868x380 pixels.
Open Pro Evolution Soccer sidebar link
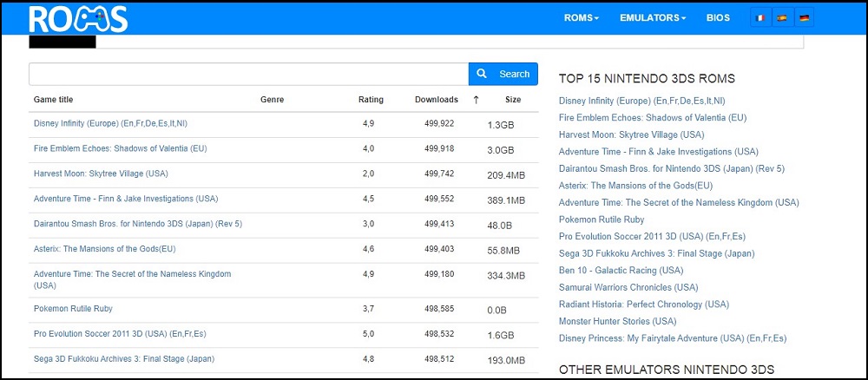click(652, 236)
